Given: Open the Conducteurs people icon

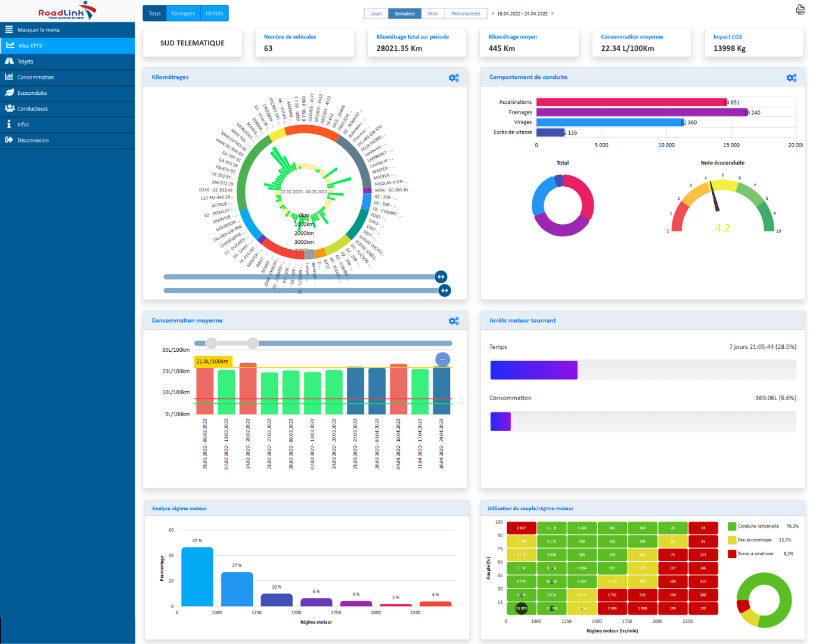Looking at the screenshot, I should point(10,109).
